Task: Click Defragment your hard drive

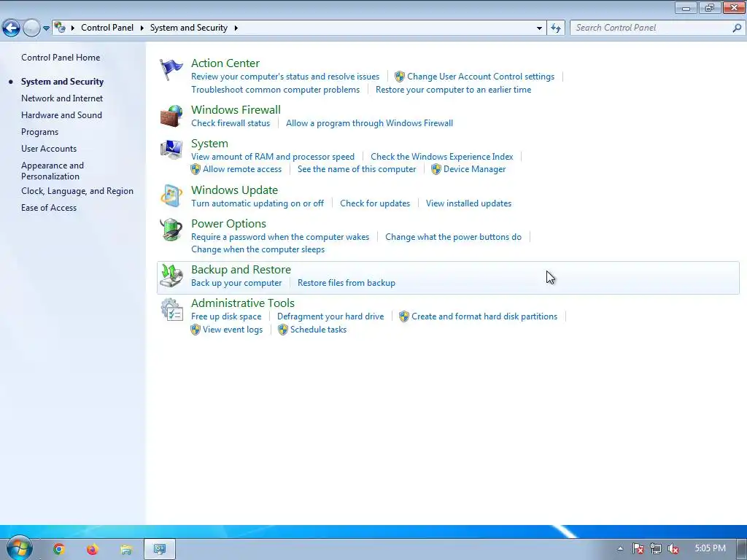Action: point(330,316)
